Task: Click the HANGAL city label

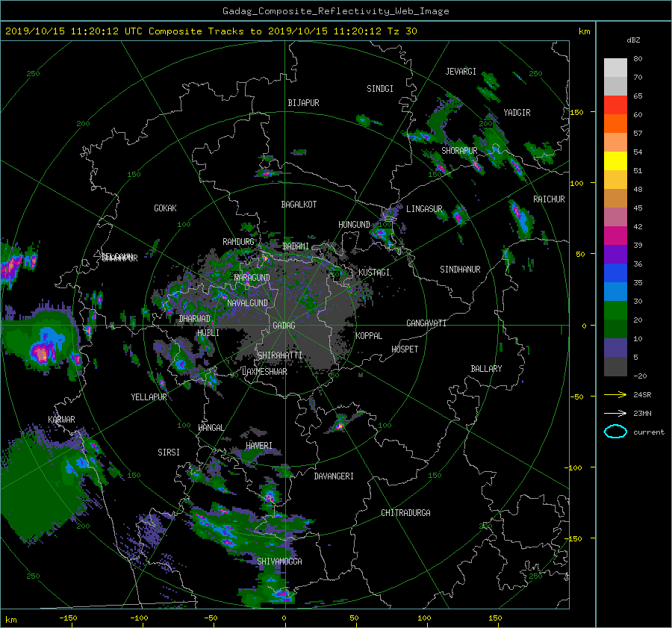Action: (x=211, y=428)
